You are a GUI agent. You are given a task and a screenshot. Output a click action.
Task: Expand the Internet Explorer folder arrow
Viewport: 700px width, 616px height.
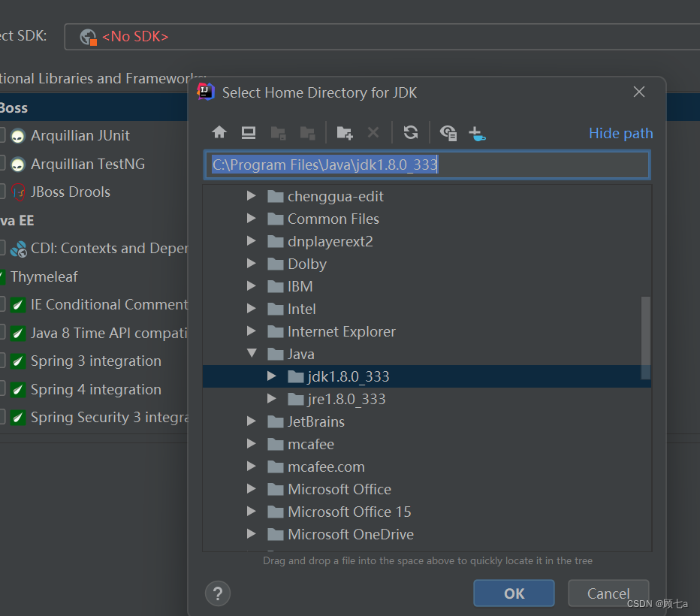(x=252, y=331)
